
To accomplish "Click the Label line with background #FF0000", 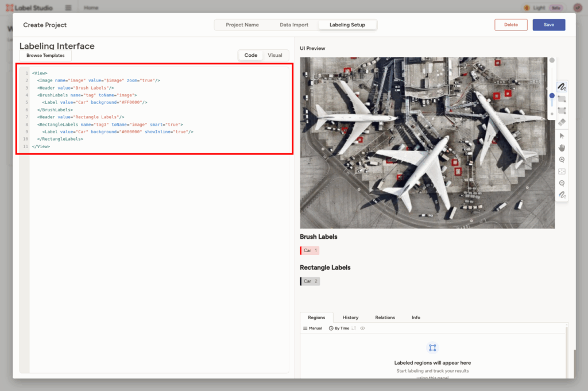I will [x=95, y=102].
